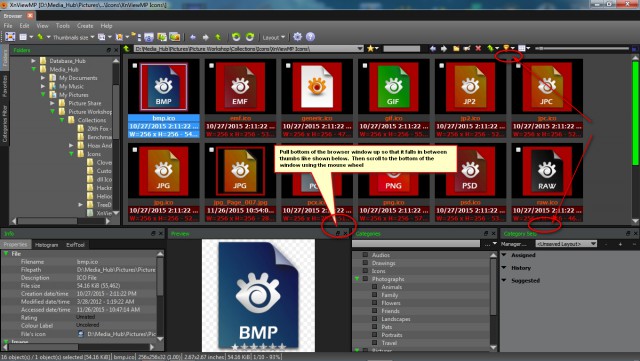Select the gif.ico thumbnail
Image resolution: width=640 pixels, height=361 pixels.
pos(393,98)
